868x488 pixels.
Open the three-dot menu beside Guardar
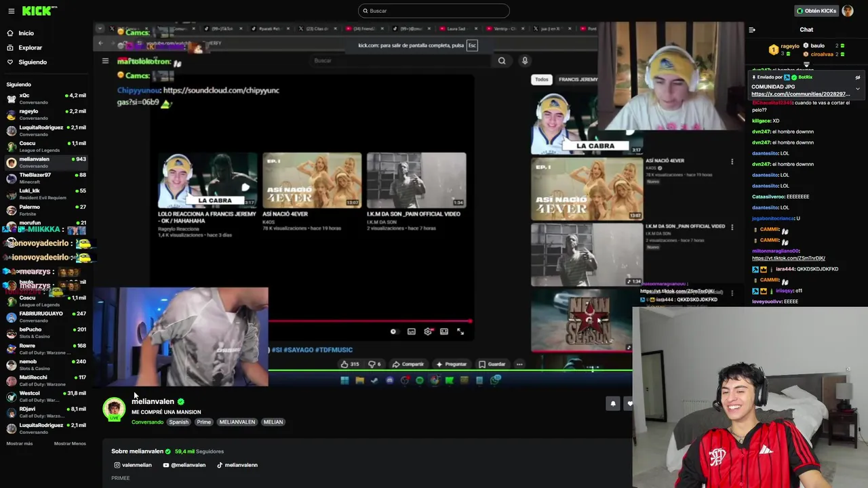pyautogui.click(x=519, y=364)
